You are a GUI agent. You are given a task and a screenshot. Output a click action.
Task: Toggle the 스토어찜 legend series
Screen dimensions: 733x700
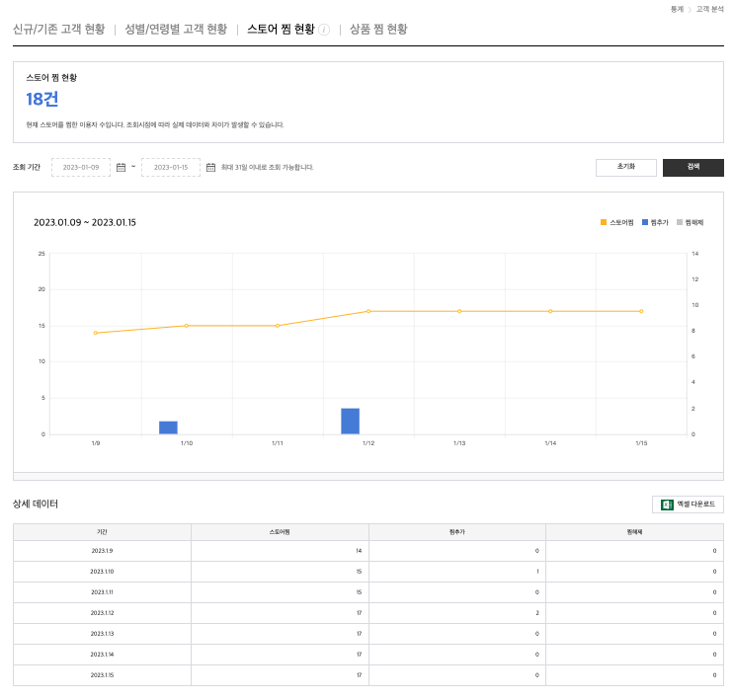[x=617, y=223]
